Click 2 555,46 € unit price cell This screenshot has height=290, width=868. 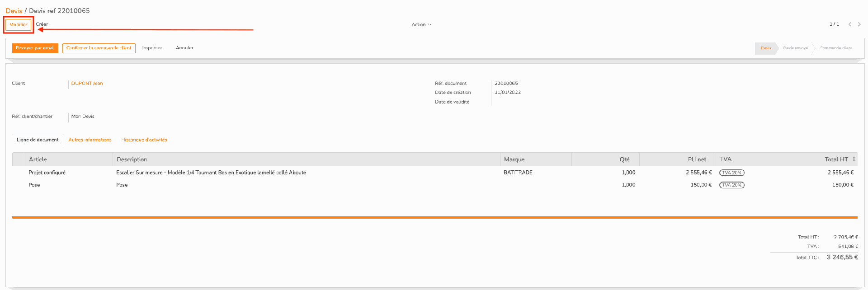click(699, 173)
